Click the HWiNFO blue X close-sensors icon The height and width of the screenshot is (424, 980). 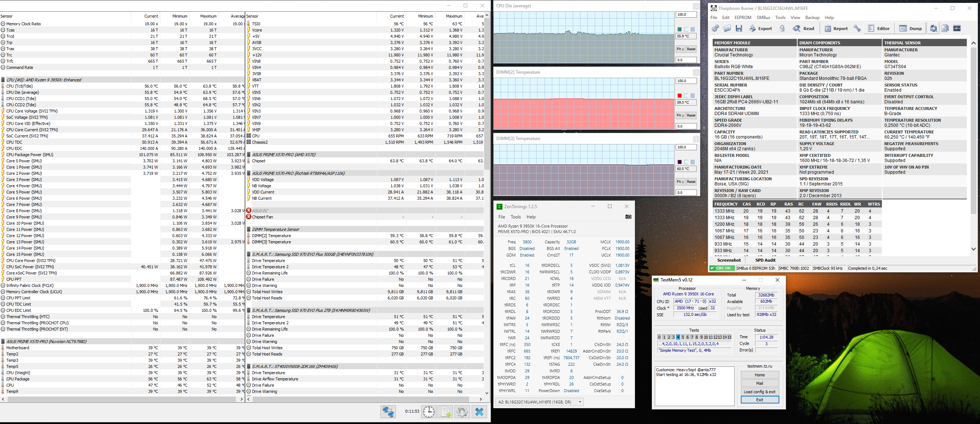[479, 412]
